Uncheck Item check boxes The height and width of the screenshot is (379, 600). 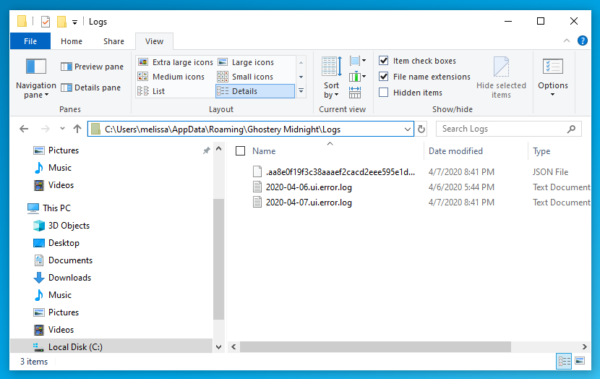[383, 60]
